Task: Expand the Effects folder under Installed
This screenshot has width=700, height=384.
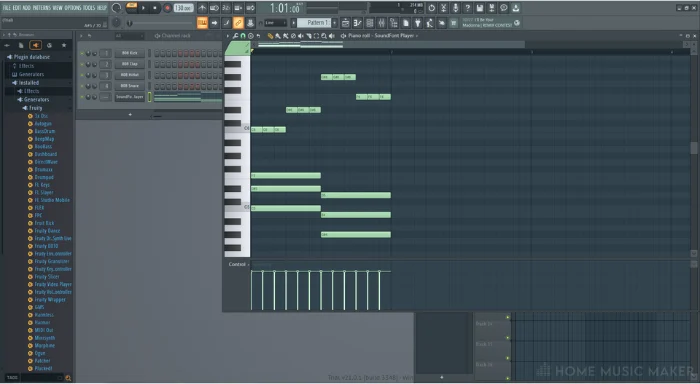Action: 29,92
